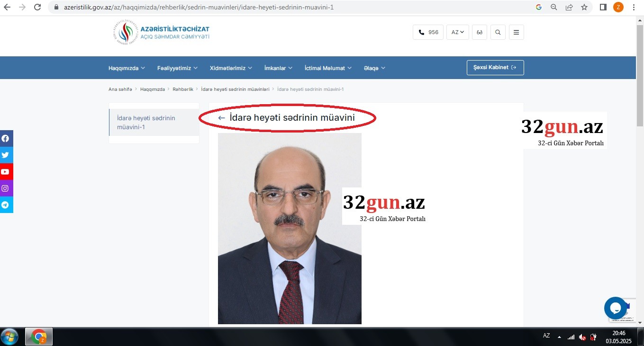Expand the Xidmətlərimiz dropdown menu

[x=231, y=68]
